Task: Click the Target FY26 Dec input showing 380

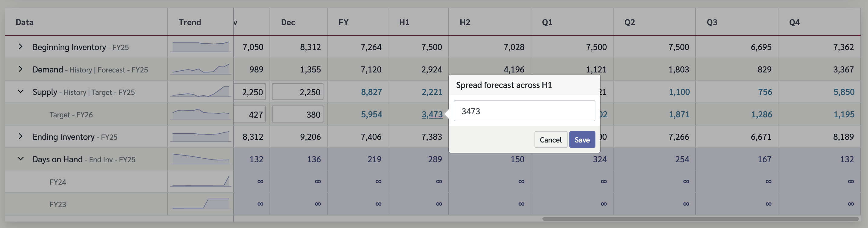Action: [x=297, y=114]
